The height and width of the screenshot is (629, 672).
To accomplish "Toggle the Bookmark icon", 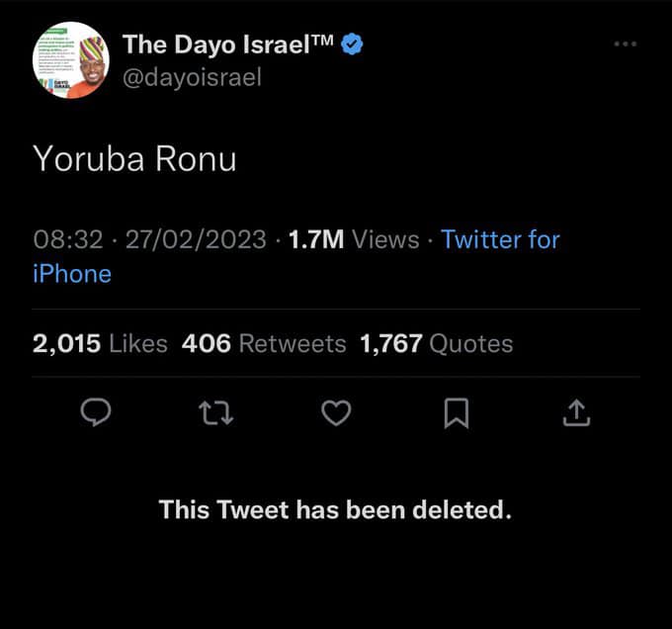I will point(456,412).
